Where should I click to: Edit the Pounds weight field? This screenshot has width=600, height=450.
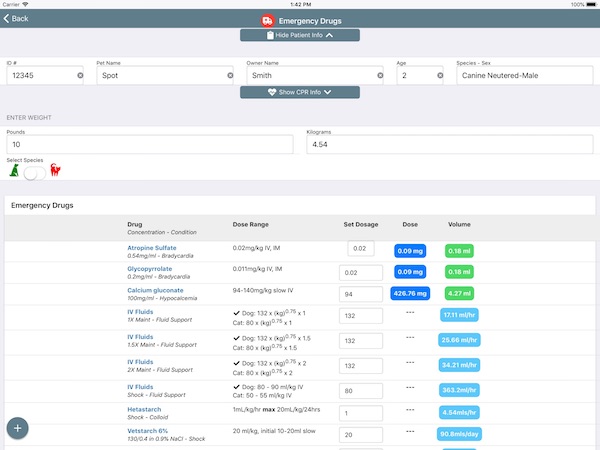tap(150, 145)
